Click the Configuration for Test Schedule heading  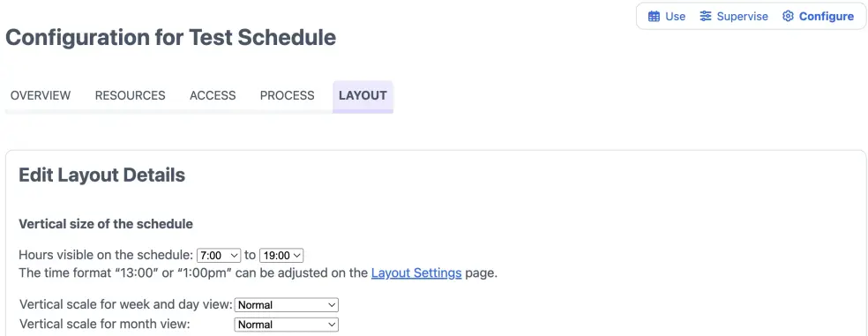pos(170,38)
